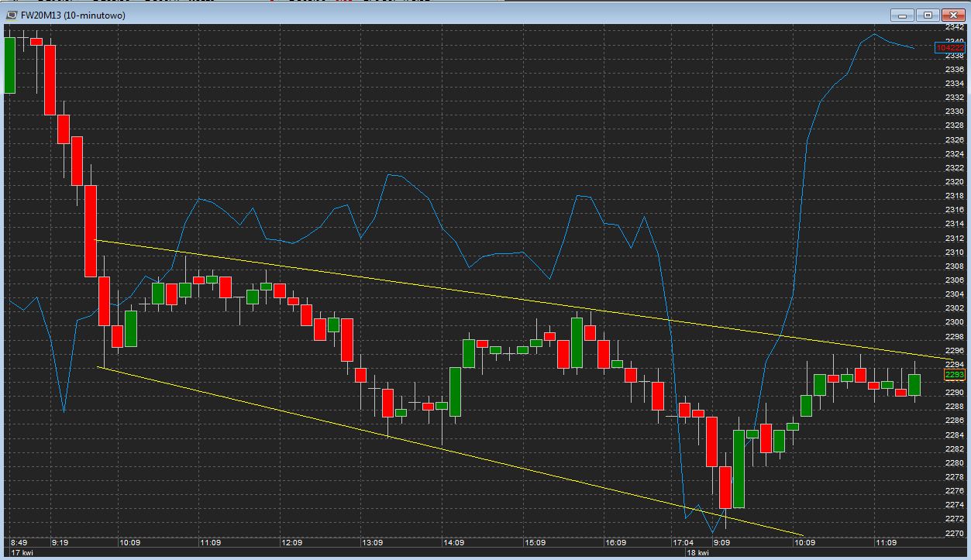Image resolution: width=971 pixels, height=560 pixels.
Task: Maximize the FW20M13 chart window
Action: pyautogui.click(x=928, y=15)
